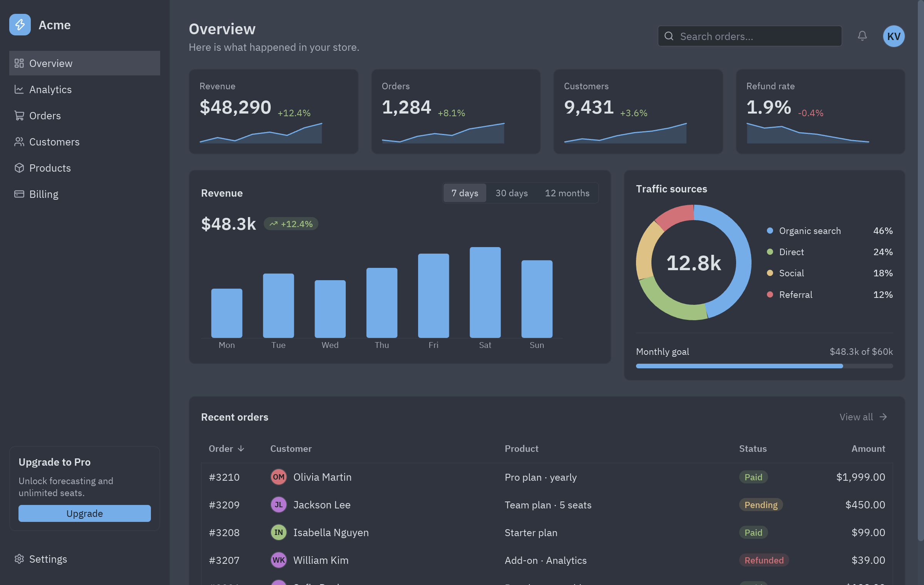Click the WK avatar for William Kim
This screenshot has width=924, height=585.
[x=278, y=560]
